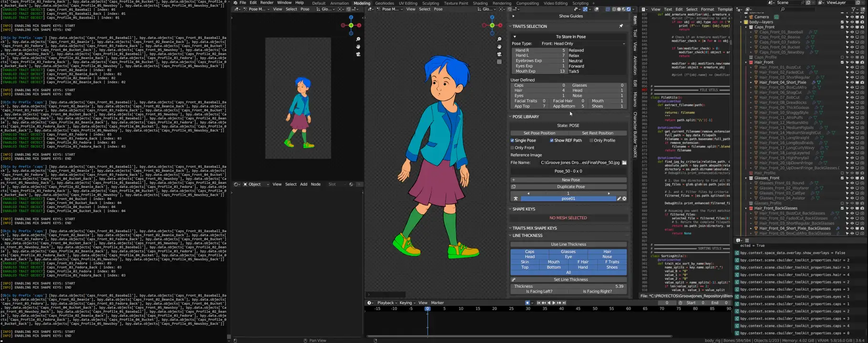The height and width of the screenshot is (343, 868).
Task: Expand the Show Guides panel
Action: [513, 16]
